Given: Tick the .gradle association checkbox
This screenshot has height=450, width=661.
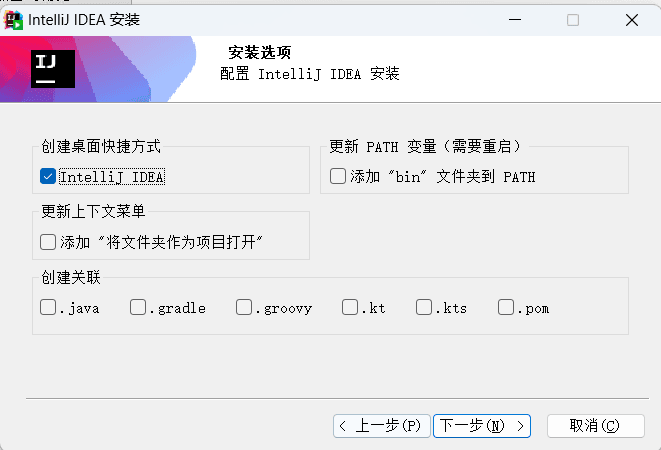Looking at the screenshot, I should [138, 307].
